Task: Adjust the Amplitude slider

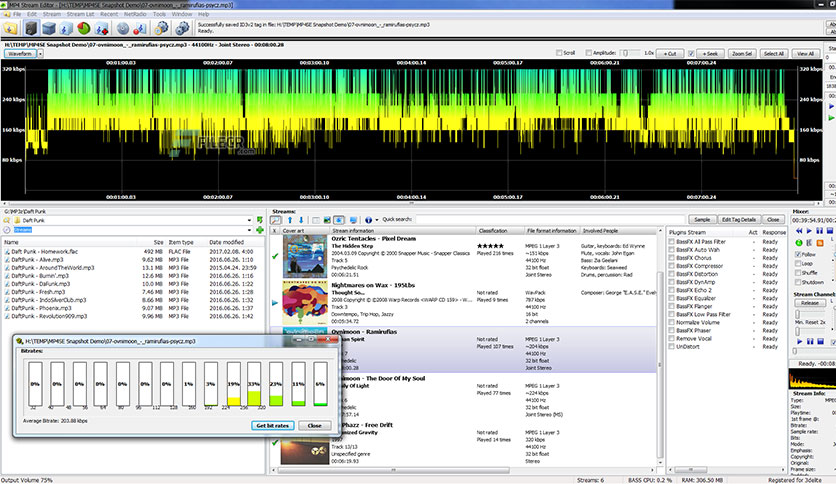Action: [629, 53]
